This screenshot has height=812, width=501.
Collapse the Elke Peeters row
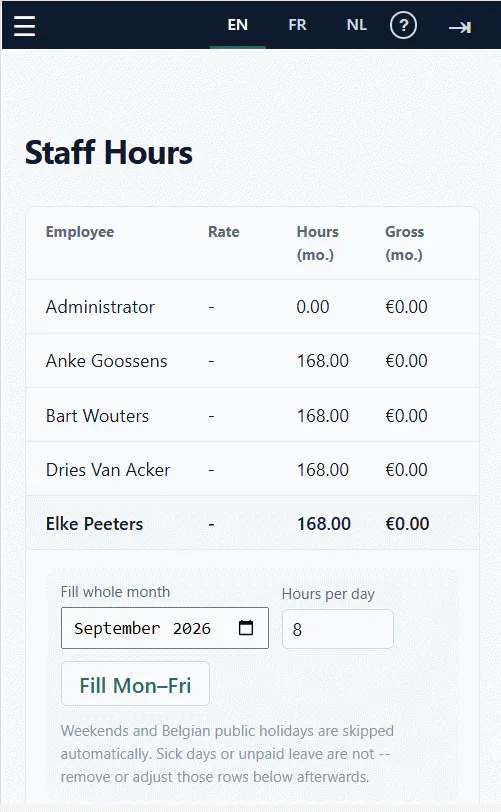(252, 524)
